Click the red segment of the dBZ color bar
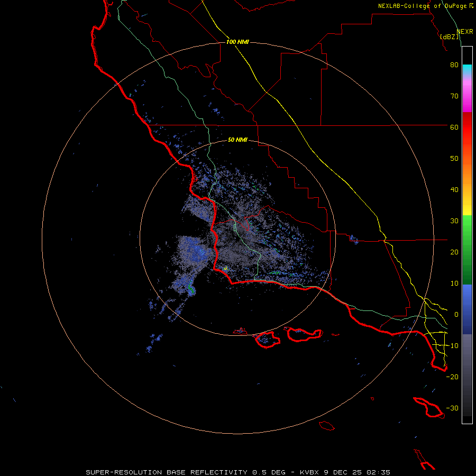Viewport: 476px width, 476px height. (467, 127)
